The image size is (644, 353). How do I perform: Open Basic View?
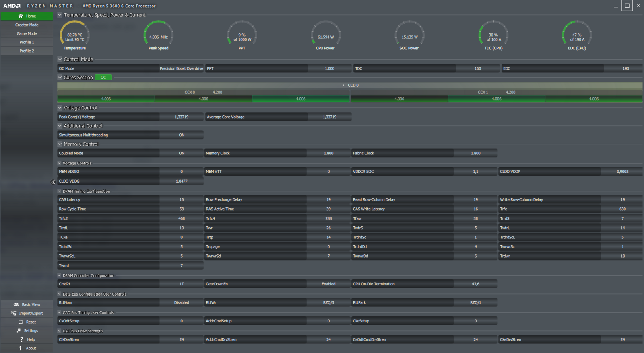27,305
